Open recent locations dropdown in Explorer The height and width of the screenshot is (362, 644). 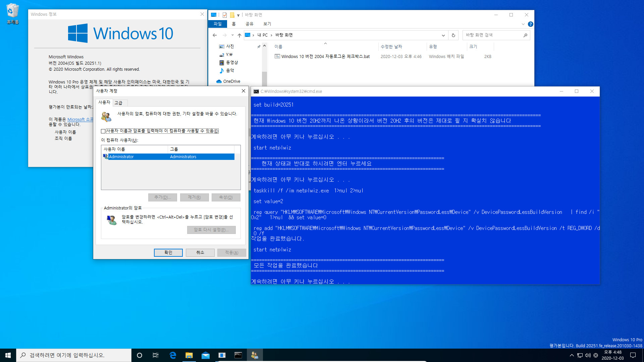(x=232, y=35)
